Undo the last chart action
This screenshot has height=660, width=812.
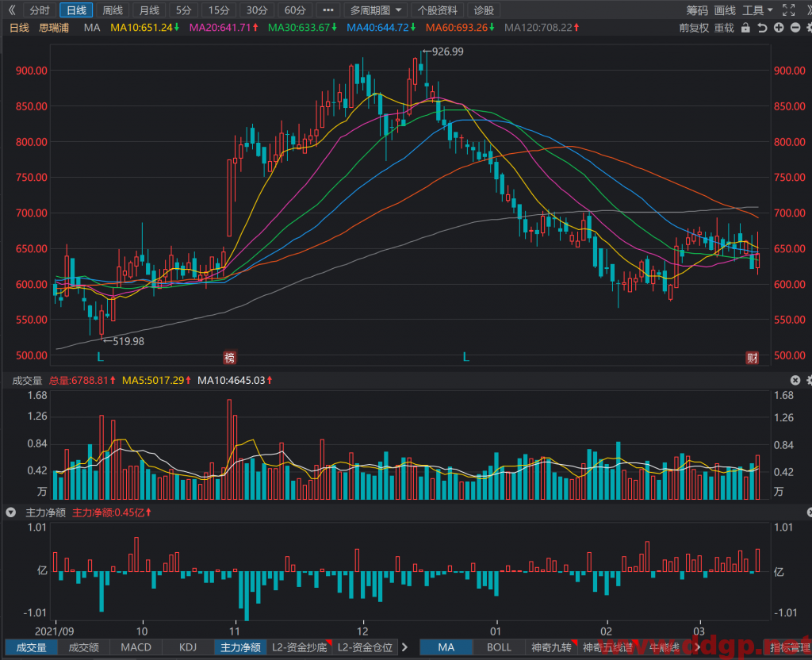[762, 28]
